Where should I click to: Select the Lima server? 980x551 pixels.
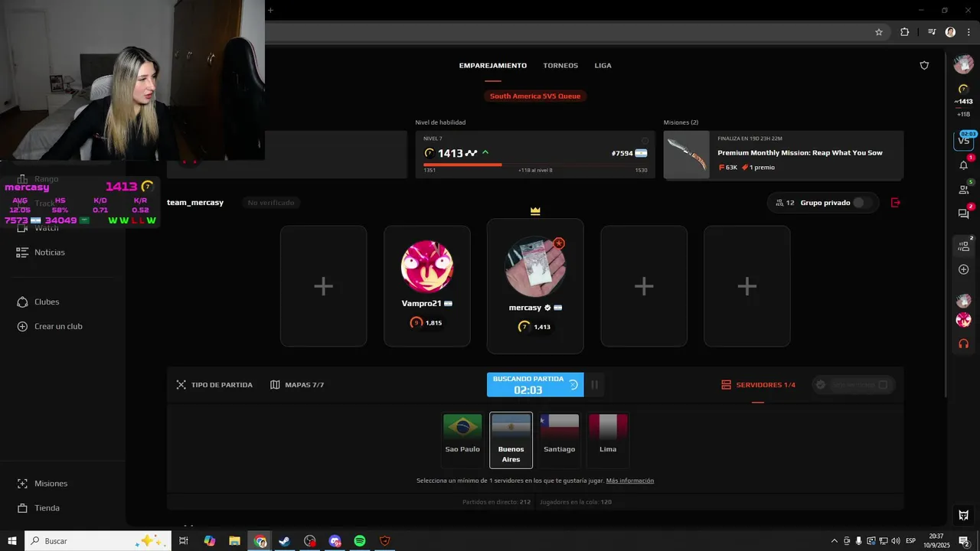coord(608,440)
